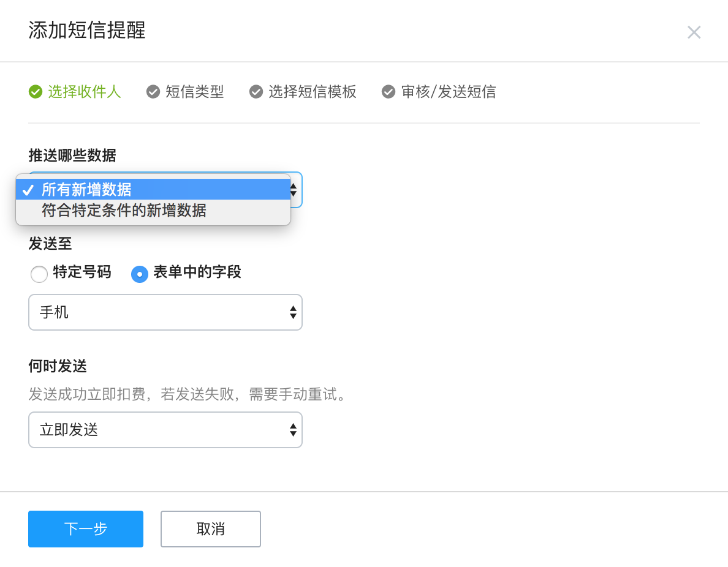The image size is (728, 567).
Task: Go to the 短信类型 step label
Action: pos(194,92)
